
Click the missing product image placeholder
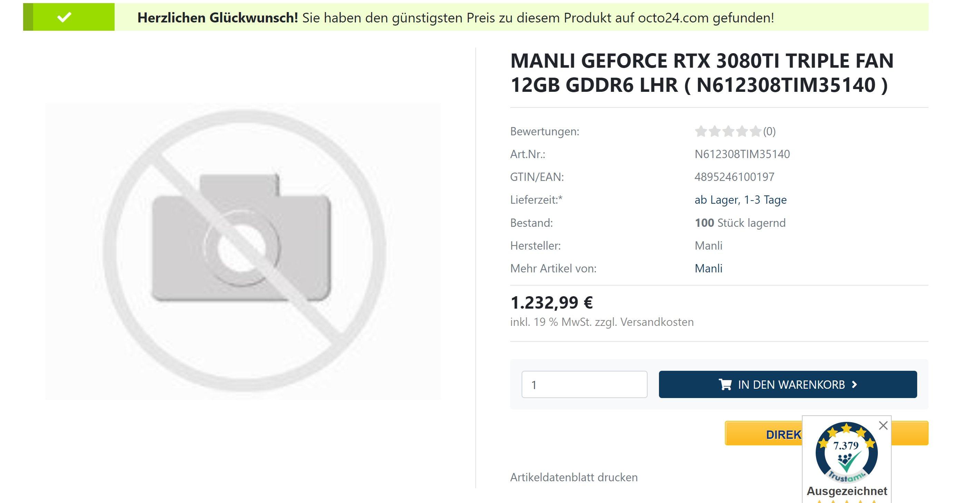(243, 251)
